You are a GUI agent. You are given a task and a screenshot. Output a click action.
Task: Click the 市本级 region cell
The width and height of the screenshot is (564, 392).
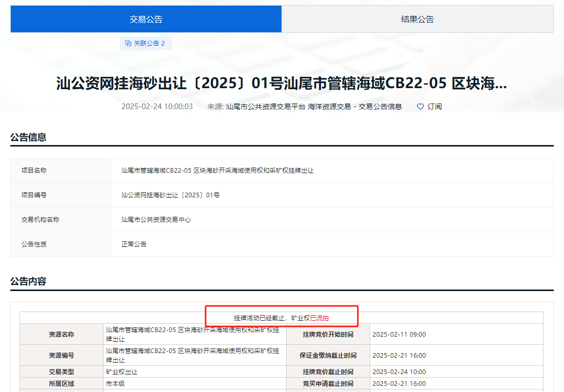point(115,384)
